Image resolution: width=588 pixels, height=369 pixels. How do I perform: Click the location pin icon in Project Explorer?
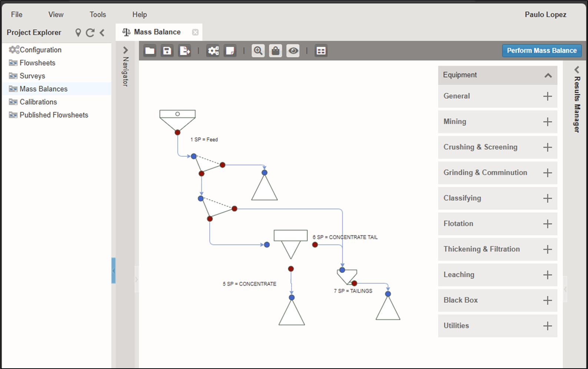[x=78, y=33]
